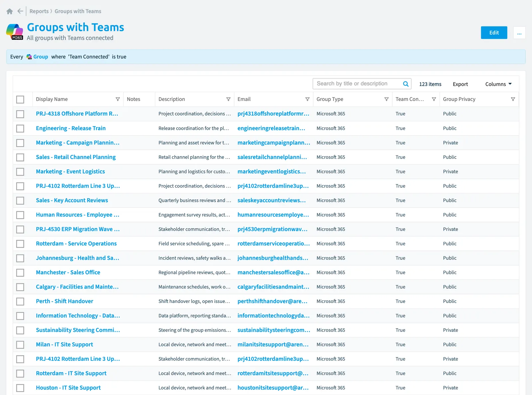Open Engineering - Release Train group
This screenshot has width=532, height=395.
point(71,128)
